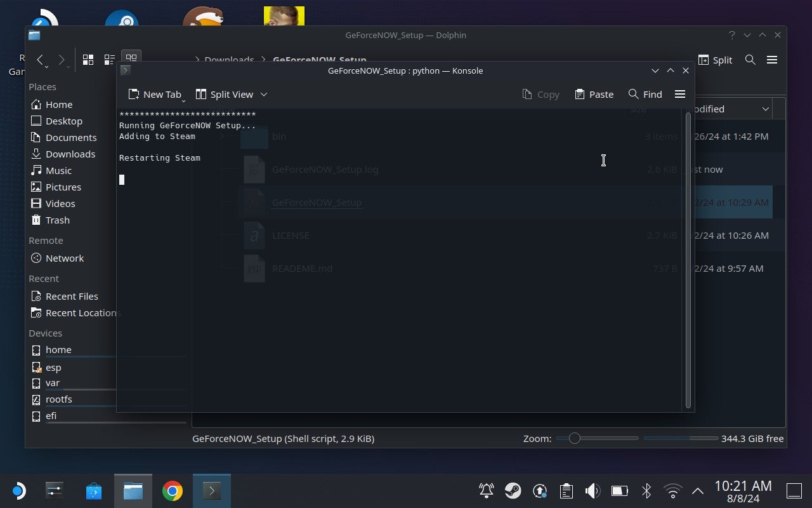Switch Dolphin to compact view mode
Image resolution: width=812 pixels, height=508 pixels.
coord(110,59)
